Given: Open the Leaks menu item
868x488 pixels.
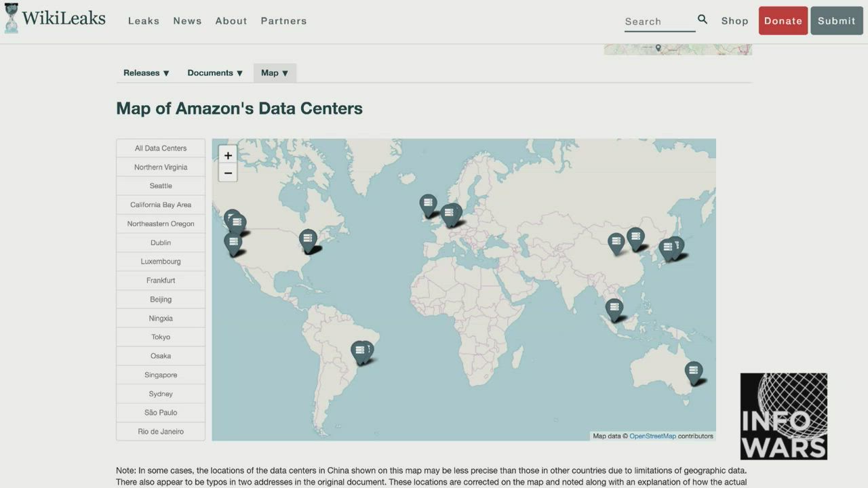Looking at the screenshot, I should (x=144, y=21).
